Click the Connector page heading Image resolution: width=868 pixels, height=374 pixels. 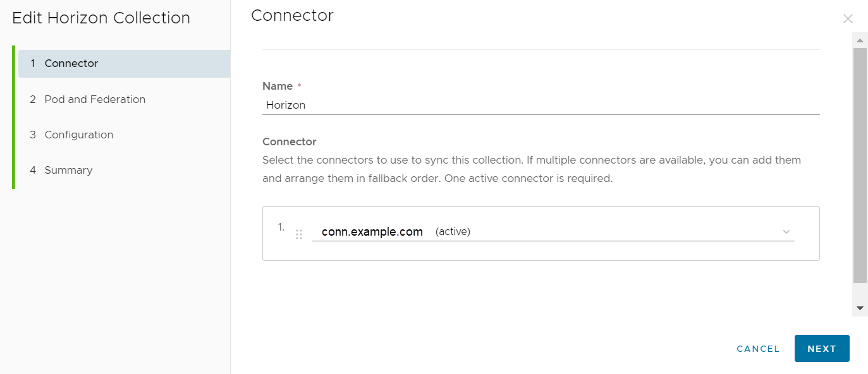[x=292, y=15]
